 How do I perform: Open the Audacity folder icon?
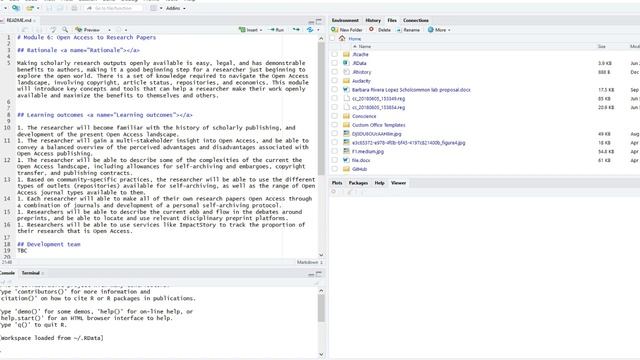pyautogui.click(x=346, y=80)
